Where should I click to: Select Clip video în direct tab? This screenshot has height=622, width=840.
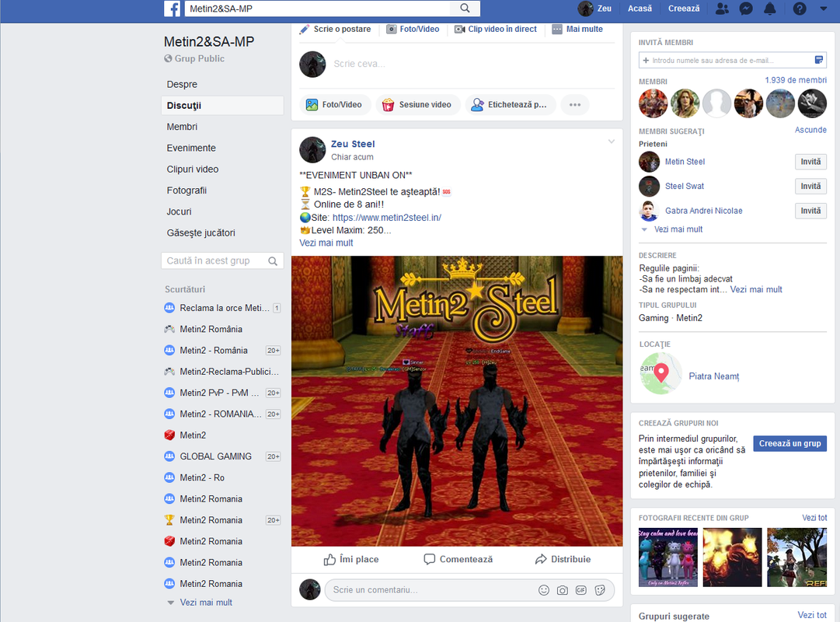click(496, 29)
